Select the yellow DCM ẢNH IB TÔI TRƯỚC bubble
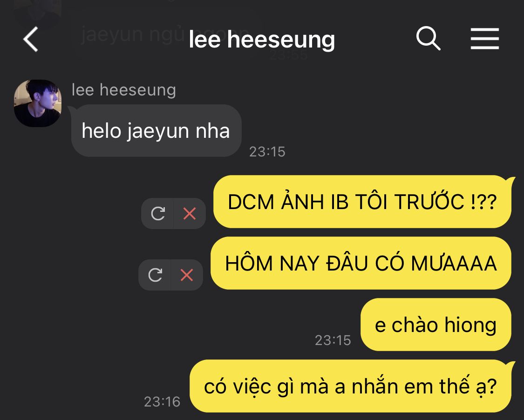 362,202
